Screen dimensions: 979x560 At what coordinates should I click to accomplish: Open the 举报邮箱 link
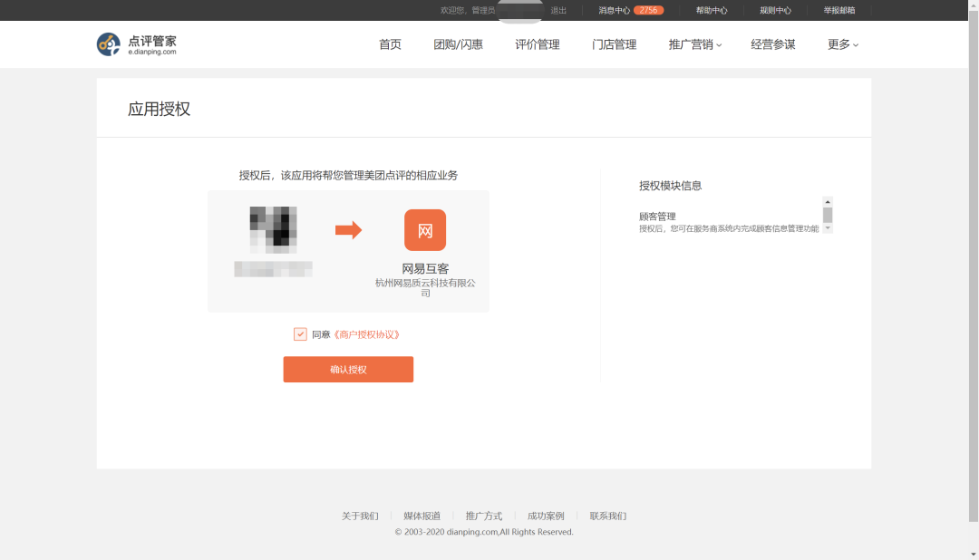[x=839, y=10]
